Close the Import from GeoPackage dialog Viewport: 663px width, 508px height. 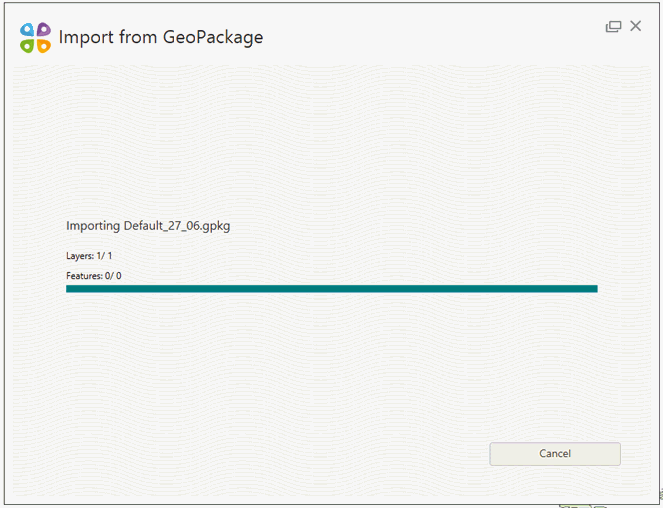(x=636, y=26)
